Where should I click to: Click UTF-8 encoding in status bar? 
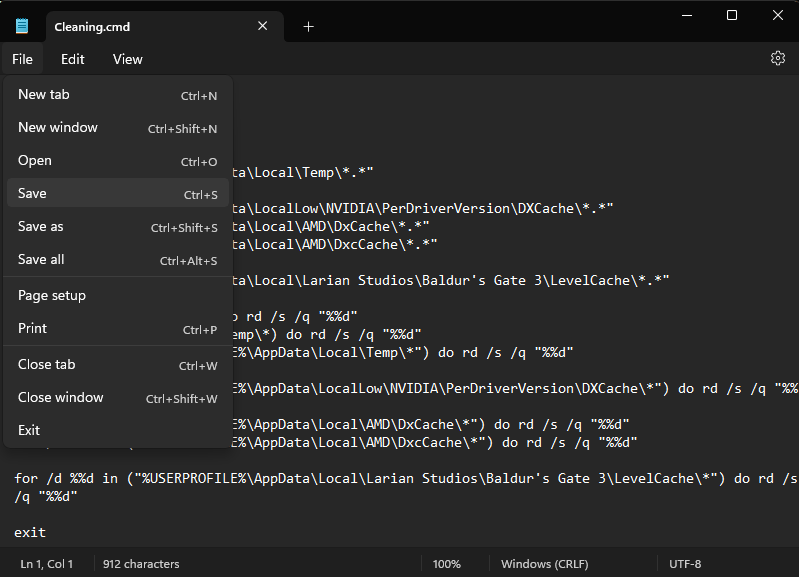[x=685, y=564]
